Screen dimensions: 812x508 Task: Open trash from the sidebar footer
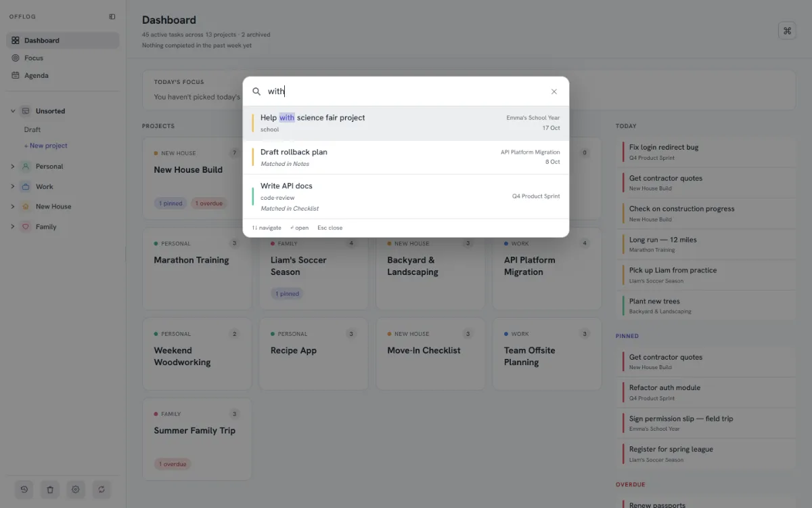50,489
